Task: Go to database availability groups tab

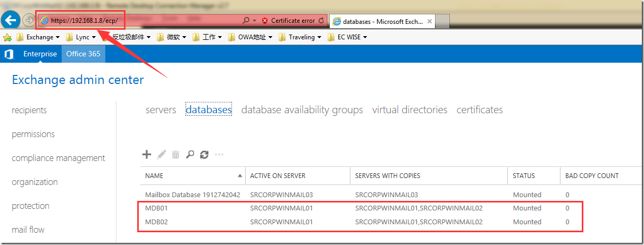Action: pyautogui.click(x=302, y=109)
